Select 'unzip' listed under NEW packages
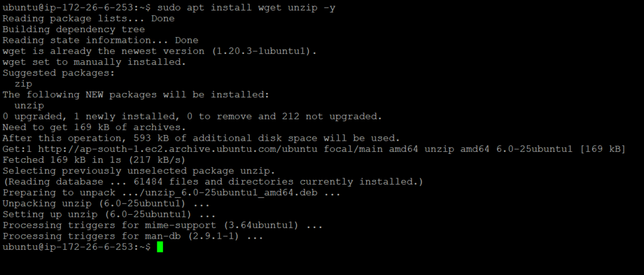Viewport: 644px width, 275px height. point(30,105)
